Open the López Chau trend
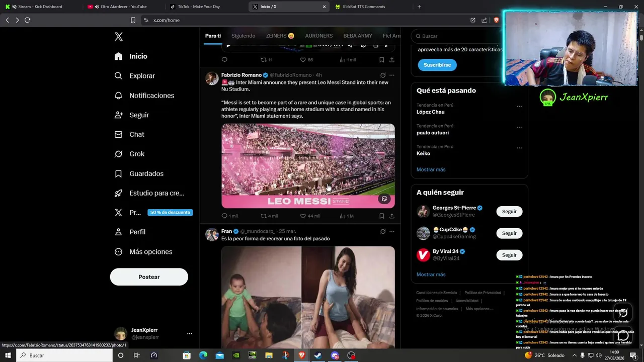The width and height of the screenshot is (644, 362). pyautogui.click(x=430, y=112)
